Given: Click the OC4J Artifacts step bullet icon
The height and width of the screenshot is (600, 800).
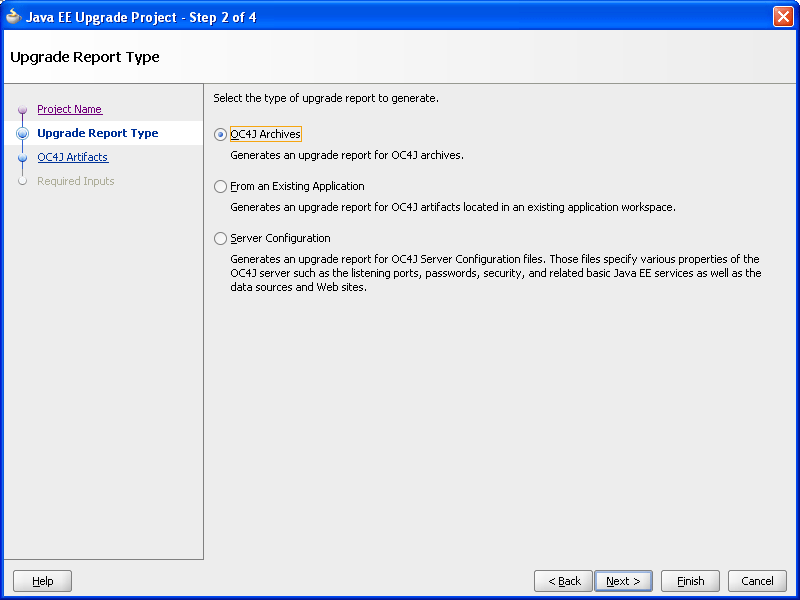Looking at the screenshot, I should point(22,157).
